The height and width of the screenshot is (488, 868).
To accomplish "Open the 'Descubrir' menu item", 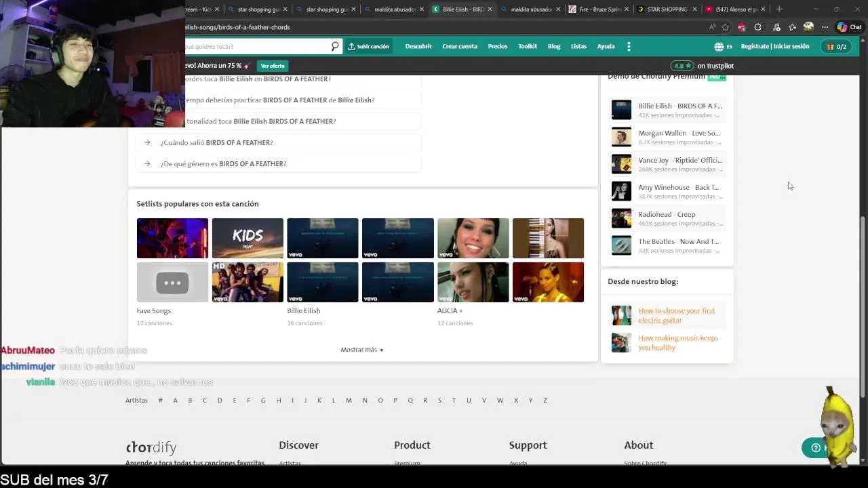I will 418,47.
